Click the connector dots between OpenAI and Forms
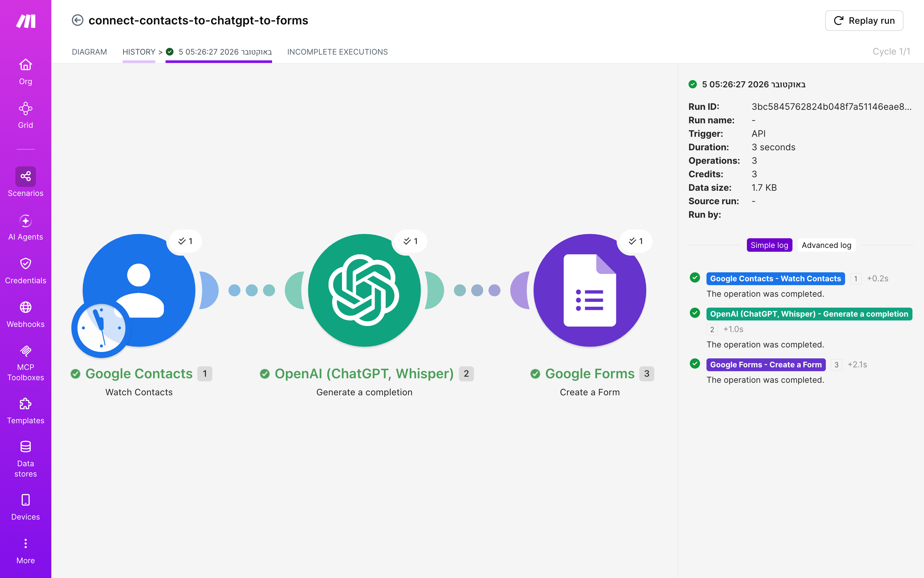The width and height of the screenshot is (924, 578). (477, 290)
